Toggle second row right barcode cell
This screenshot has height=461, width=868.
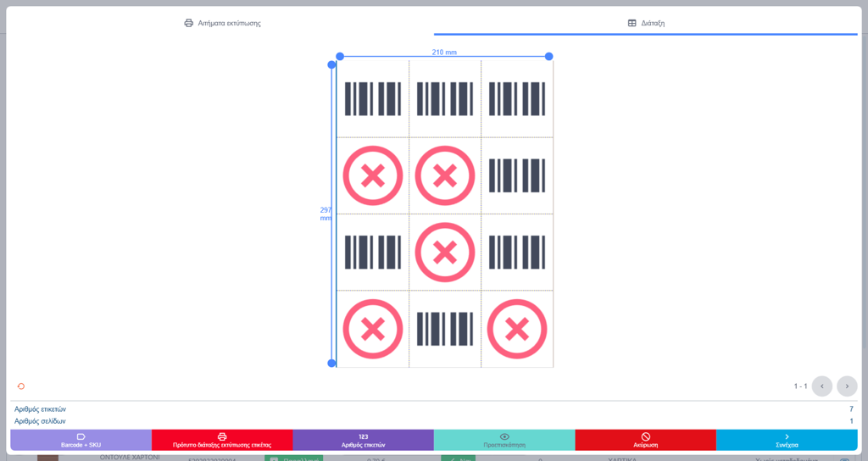coord(517,175)
